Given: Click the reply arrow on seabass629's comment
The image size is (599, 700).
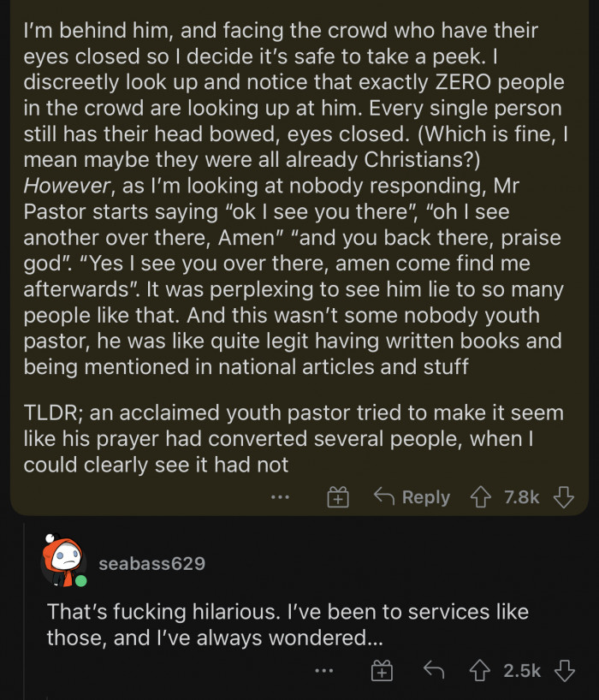Looking at the screenshot, I should click(x=434, y=672).
